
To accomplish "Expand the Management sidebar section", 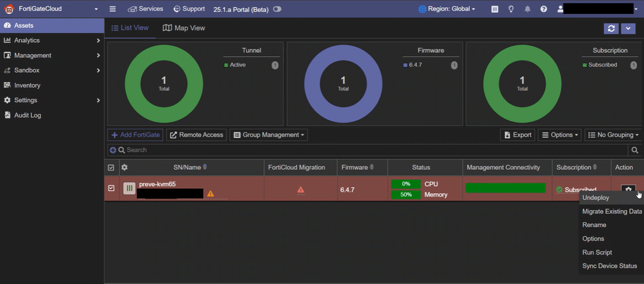I will point(52,56).
